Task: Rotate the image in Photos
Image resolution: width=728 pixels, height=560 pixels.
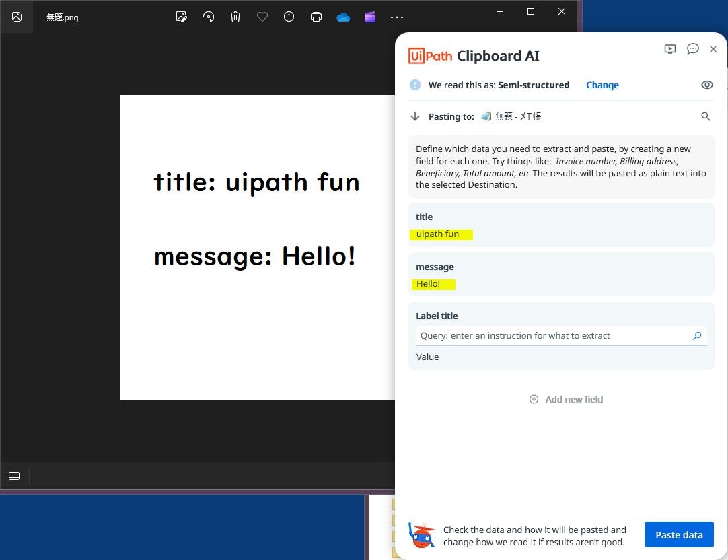Action: point(209,17)
